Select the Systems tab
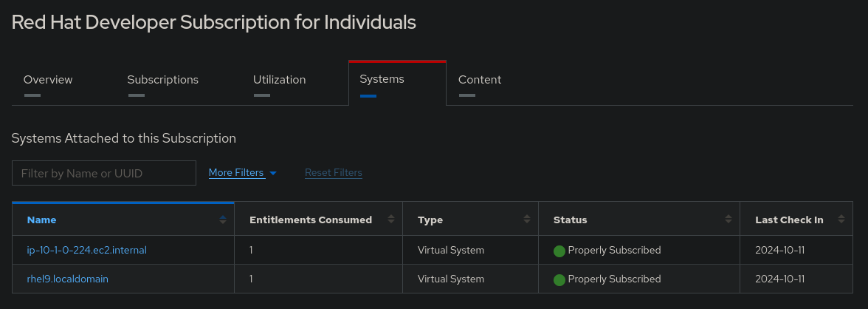Screen dimensions: 868x309 pos(382,79)
